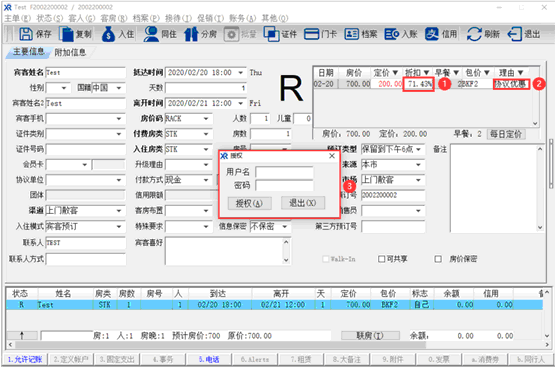Select the Test reservation row in list
This screenshot has width=555, height=367.
tap(274, 305)
